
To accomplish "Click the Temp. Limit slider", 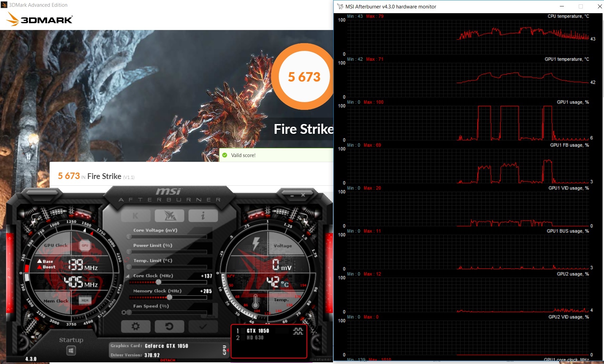I will pos(168,267).
